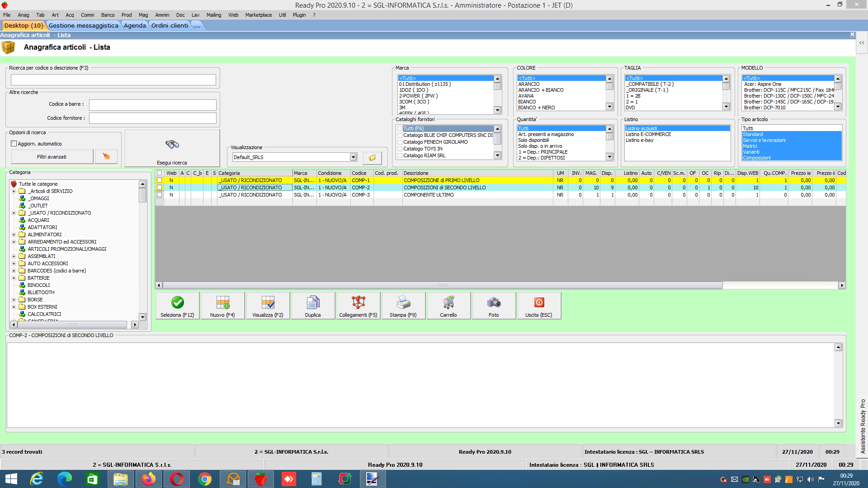Duplicate the selected article with Duplica

313,306
